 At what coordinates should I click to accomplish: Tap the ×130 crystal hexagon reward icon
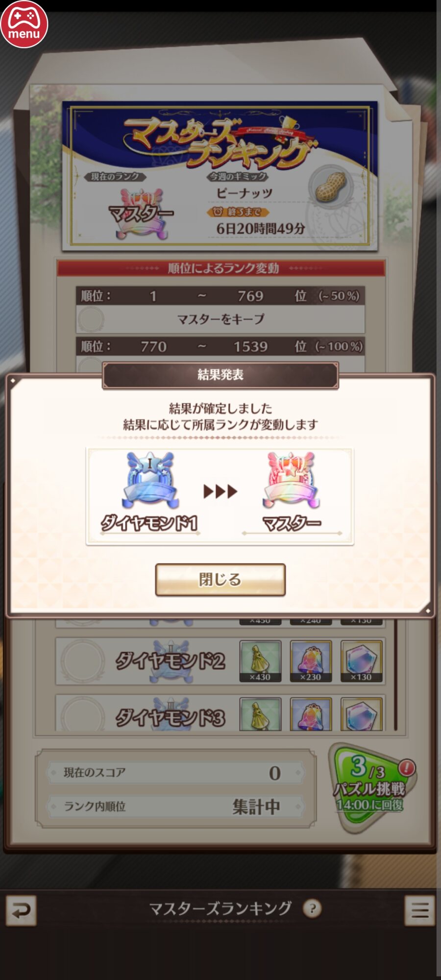(x=361, y=661)
